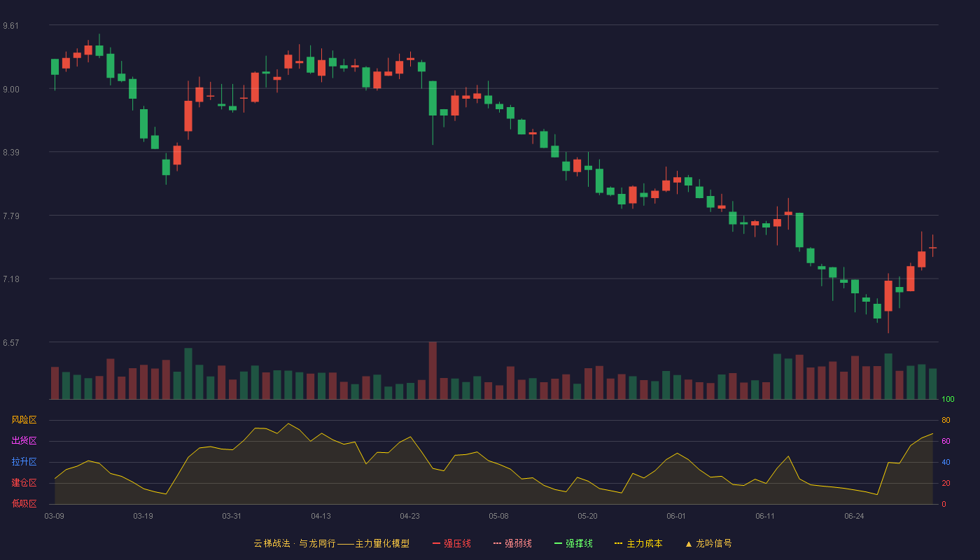This screenshot has width=980, height=560.
Task: Toggle the 强撑线 legend series
Action: pos(573,543)
